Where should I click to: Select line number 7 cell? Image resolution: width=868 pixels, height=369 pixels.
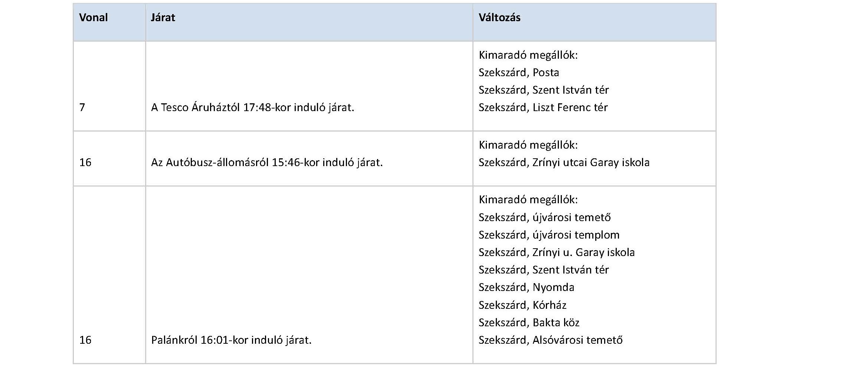(x=82, y=107)
